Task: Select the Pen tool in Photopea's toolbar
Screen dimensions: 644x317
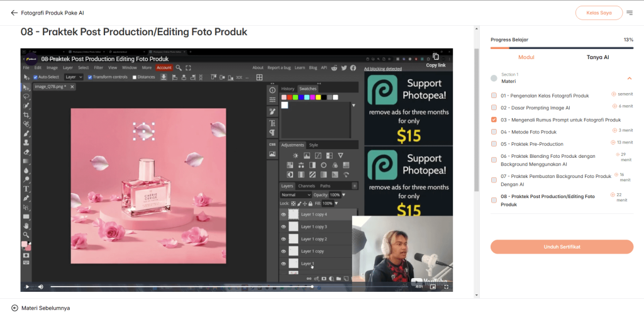Action: [26, 198]
